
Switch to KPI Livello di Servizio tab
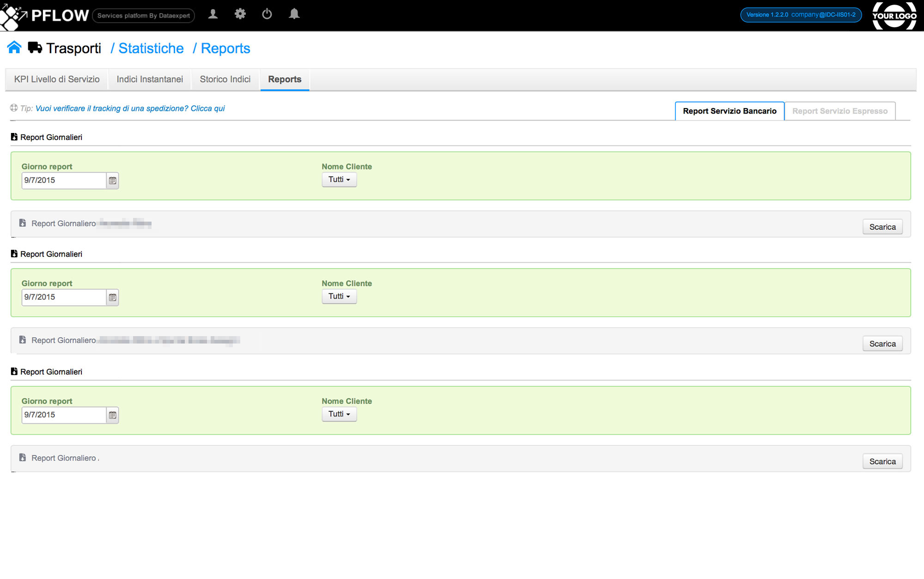[x=57, y=79]
